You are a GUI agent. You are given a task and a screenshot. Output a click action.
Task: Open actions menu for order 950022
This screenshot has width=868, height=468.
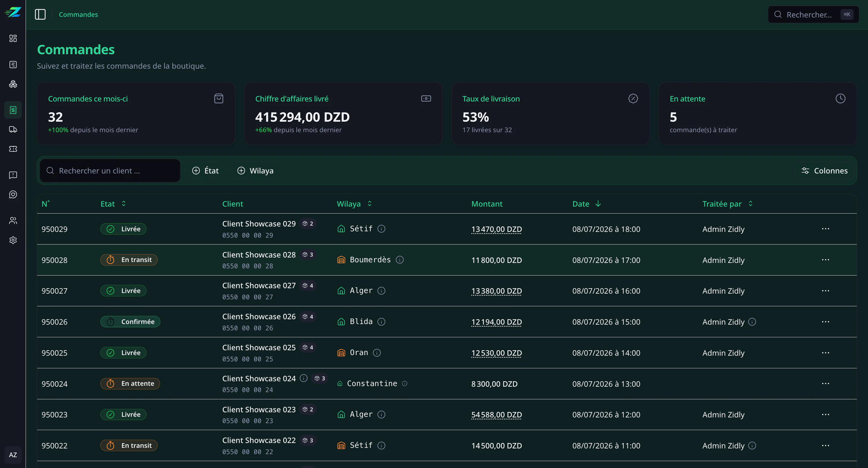pos(826,446)
